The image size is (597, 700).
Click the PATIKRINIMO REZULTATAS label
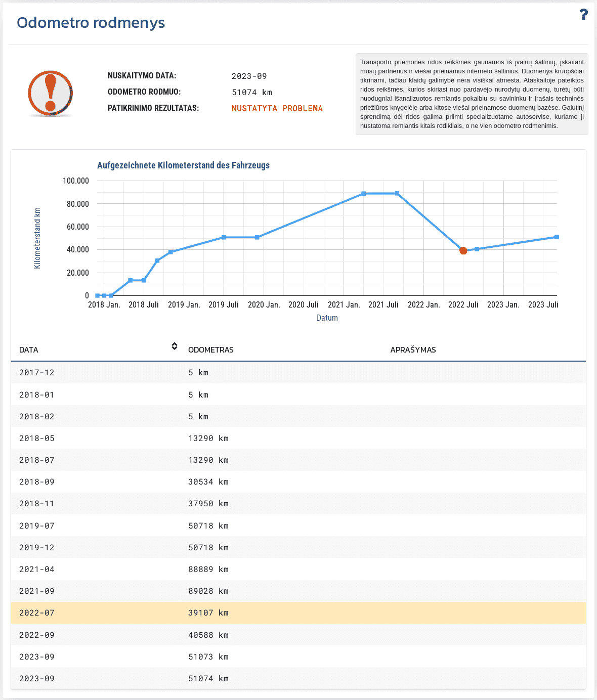click(153, 108)
